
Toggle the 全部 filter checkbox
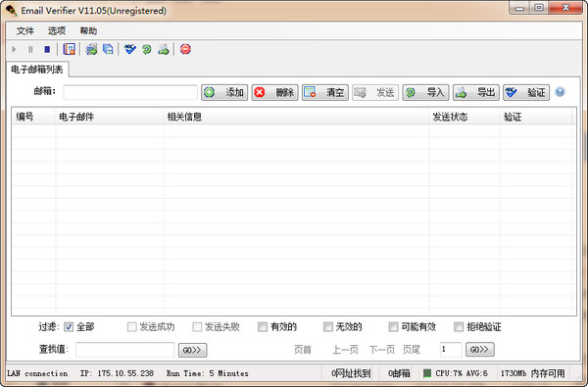tap(69, 327)
